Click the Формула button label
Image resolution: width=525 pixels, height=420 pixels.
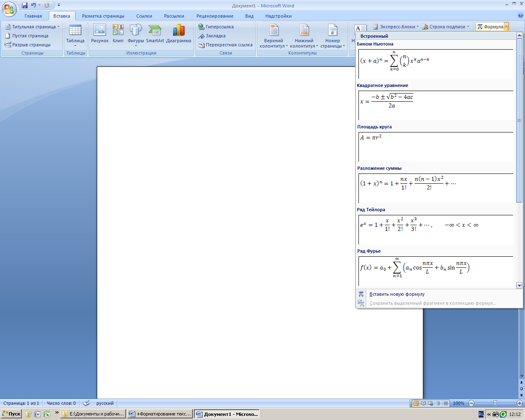point(490,27)
